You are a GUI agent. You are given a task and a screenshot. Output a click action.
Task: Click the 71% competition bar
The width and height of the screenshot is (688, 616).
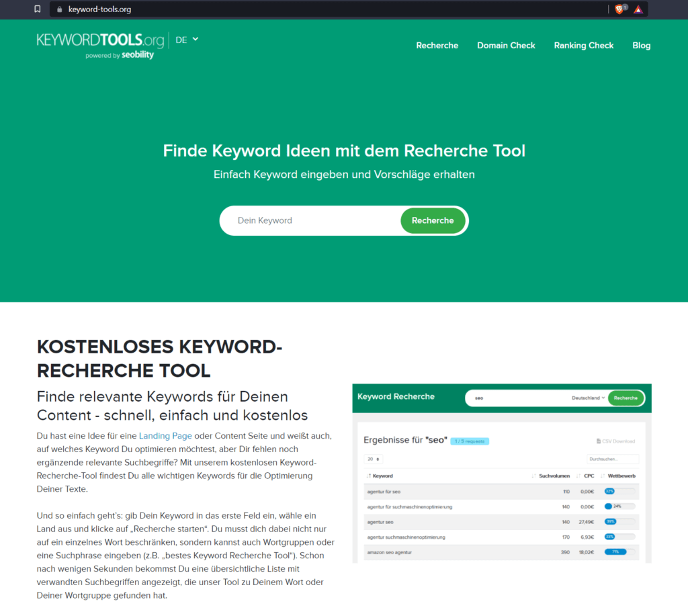click(619, 552)
